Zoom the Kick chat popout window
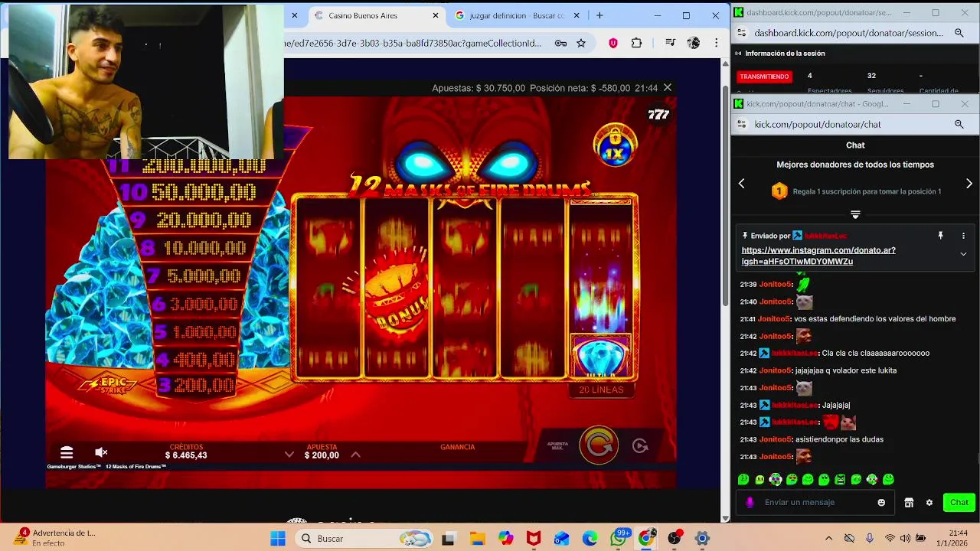The width and height of the screenshot is (980, 551). 959,124
